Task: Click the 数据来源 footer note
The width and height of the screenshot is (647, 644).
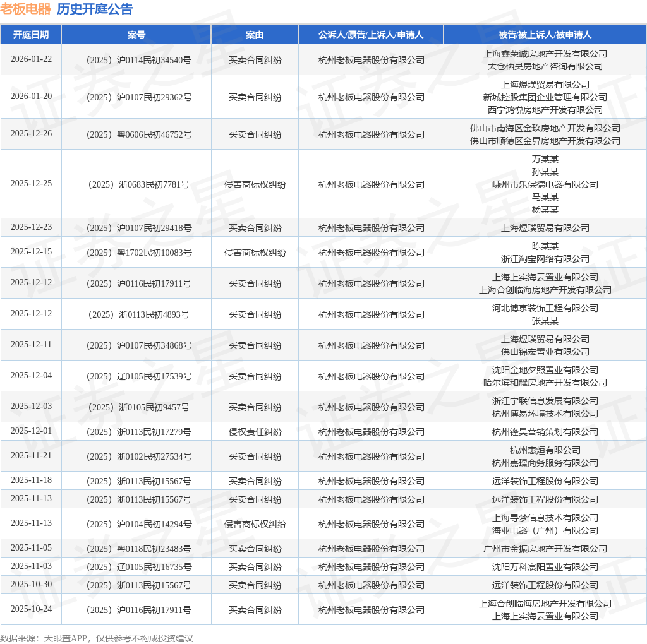Action: [97, 638]
